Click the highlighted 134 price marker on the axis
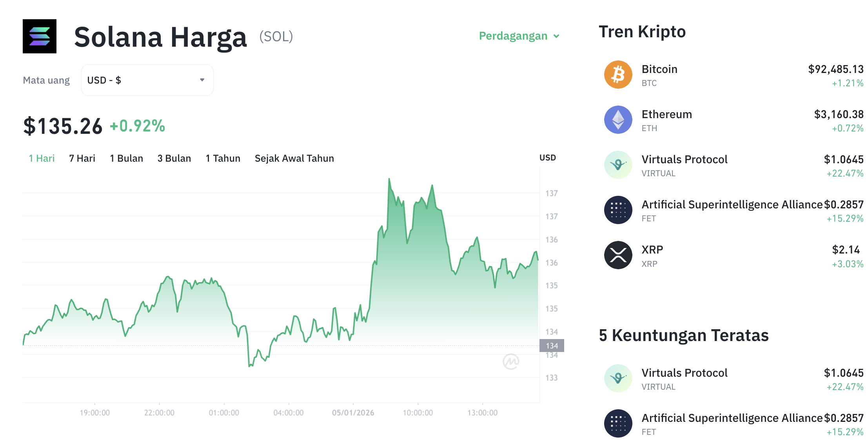The width and height of the screenshot is (868, 445). click(x=552, y=346)
